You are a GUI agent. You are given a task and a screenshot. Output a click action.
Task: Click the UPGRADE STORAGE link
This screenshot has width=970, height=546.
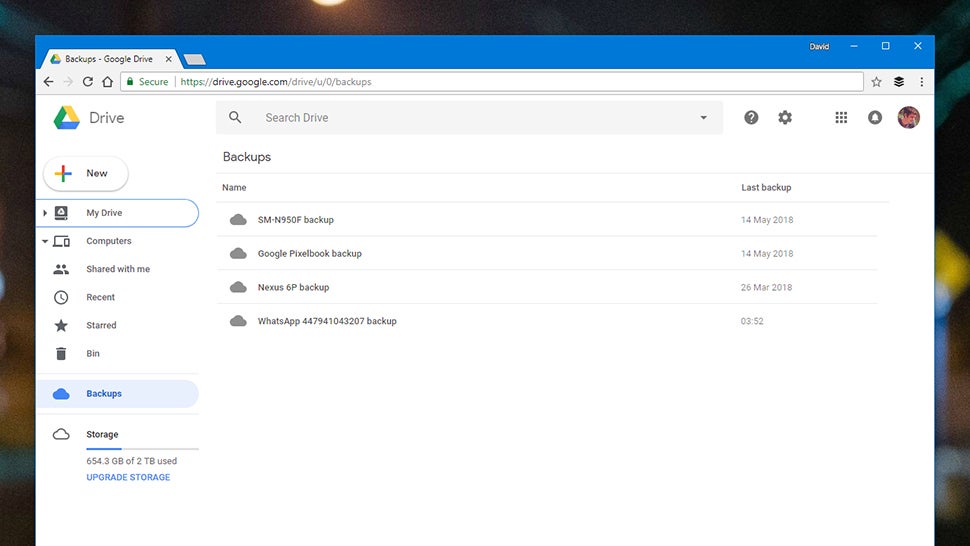[128, 477]
